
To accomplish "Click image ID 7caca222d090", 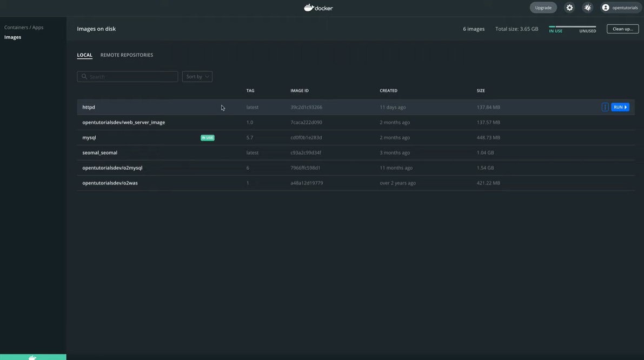I will point(307,122).
